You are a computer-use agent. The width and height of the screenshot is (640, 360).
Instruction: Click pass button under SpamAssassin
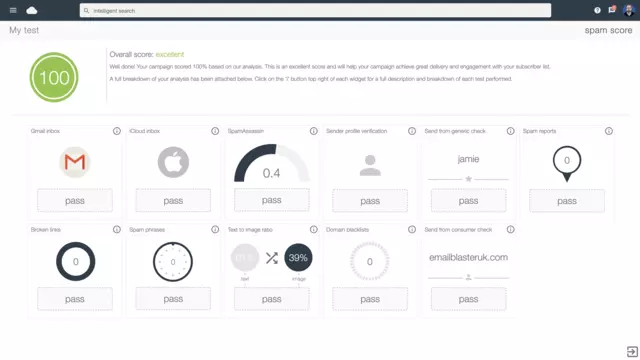[x=271, y=200]
